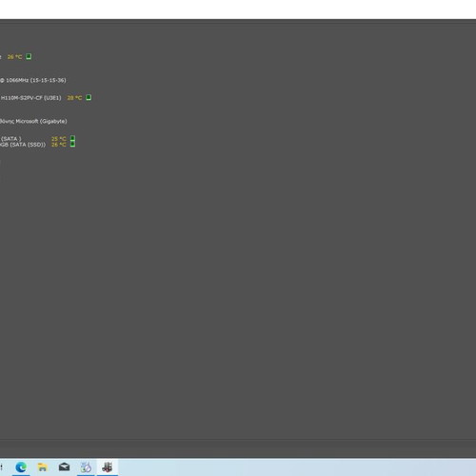Select the "H110M-S2PV-CF (U3E1)" motherboard text
476x476 pixels.
(x=30, y=98)
